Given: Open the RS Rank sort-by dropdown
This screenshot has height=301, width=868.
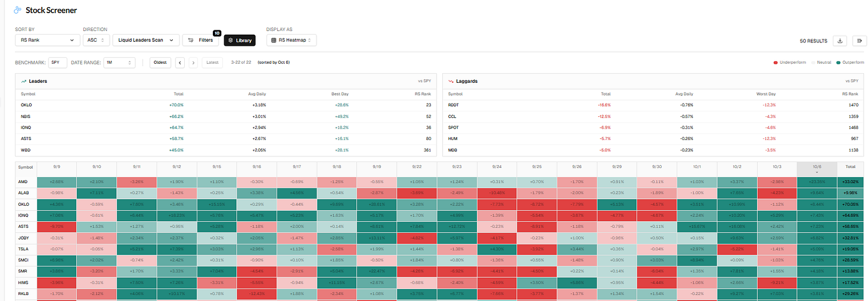Looking at the screenshot, I should coord(47,40).
